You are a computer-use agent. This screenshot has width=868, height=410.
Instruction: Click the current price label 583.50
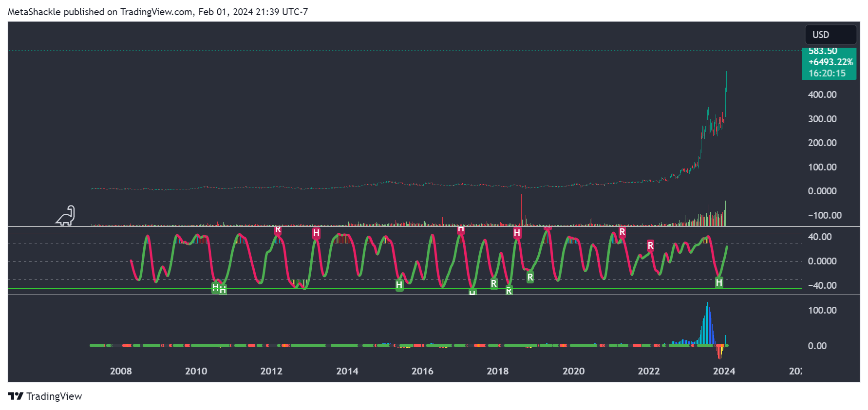(823, 51)
